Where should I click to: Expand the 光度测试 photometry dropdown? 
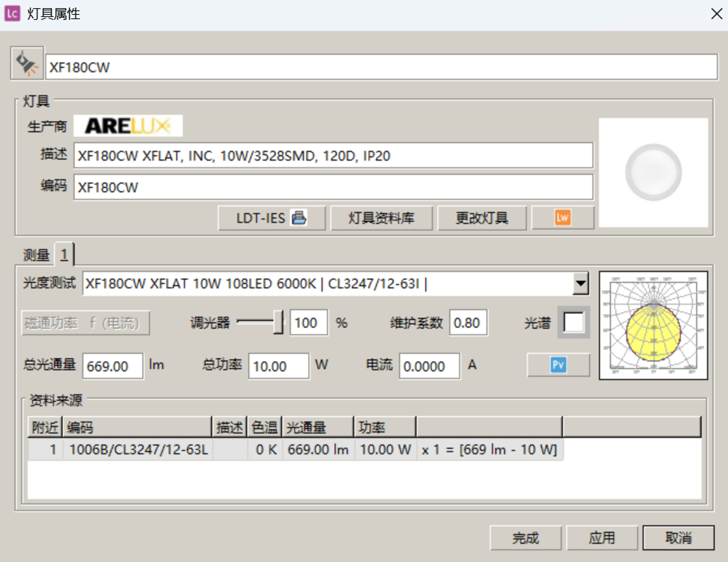581,283
